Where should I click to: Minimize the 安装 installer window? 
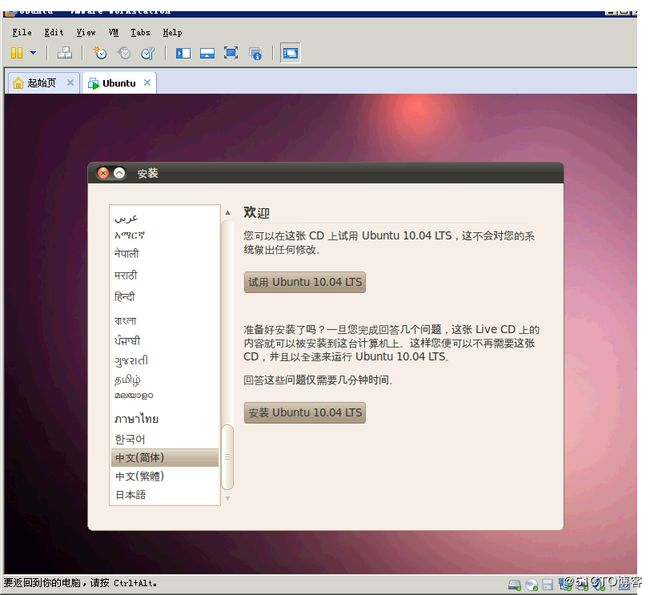click(x=119, y=173)
